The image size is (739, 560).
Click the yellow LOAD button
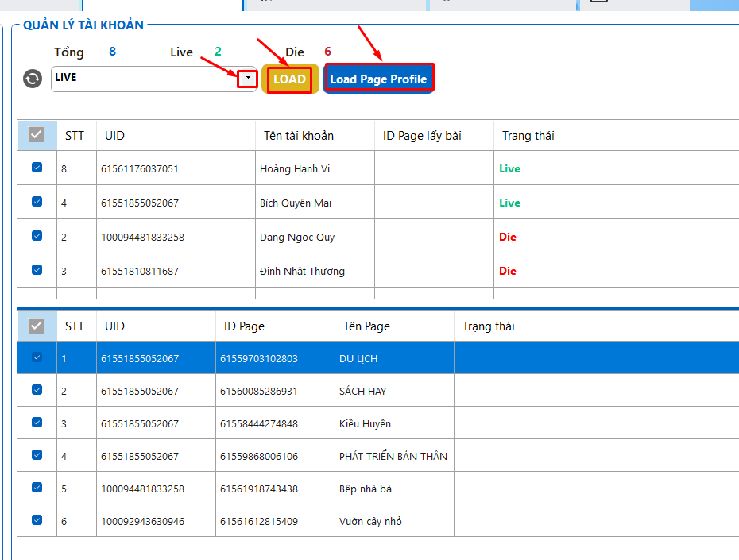(x=290, y=79)
